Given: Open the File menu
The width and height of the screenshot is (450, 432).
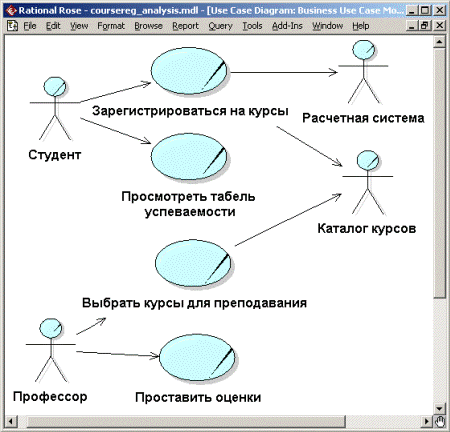Looking at the screenshot, I should (30, 26).
